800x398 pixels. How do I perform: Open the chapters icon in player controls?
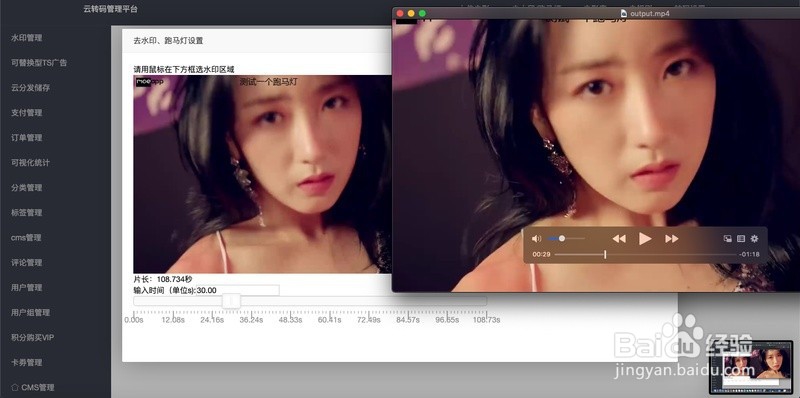(741, 239)
